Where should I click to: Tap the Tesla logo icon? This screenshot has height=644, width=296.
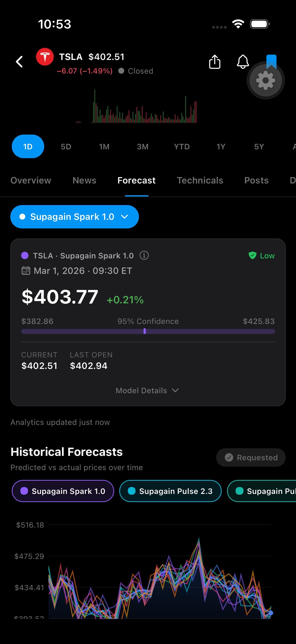click(x=45, y=57)
